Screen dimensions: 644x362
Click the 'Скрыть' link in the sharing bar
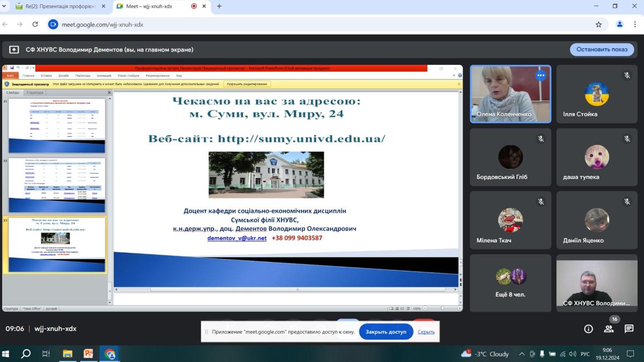coord(426,331)
